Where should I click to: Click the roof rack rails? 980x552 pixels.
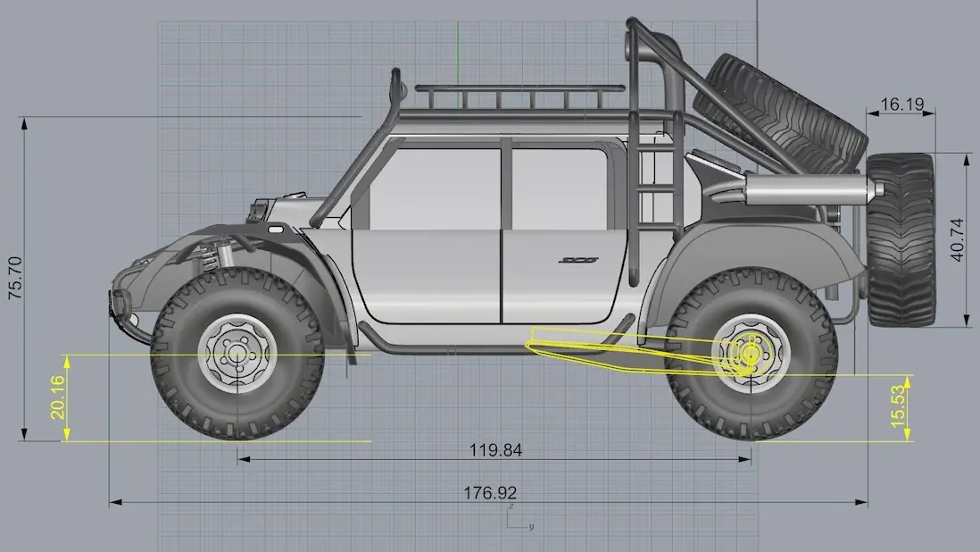[x=520, y=96]
